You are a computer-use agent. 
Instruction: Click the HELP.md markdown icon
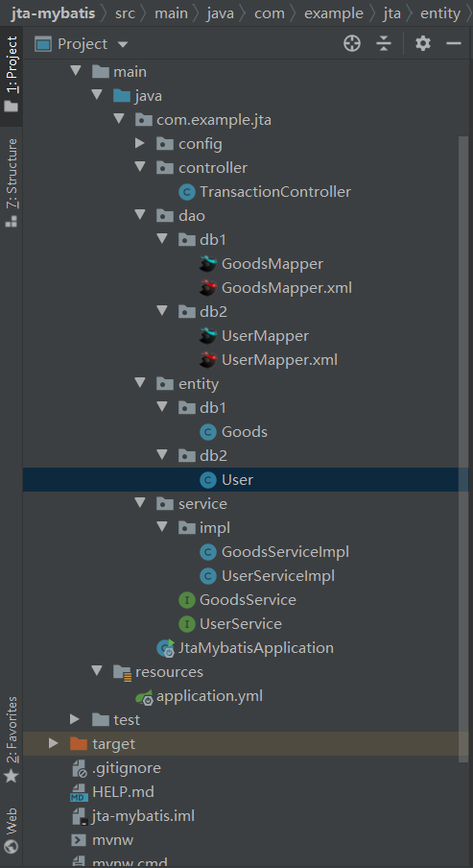tap(79, 792)
